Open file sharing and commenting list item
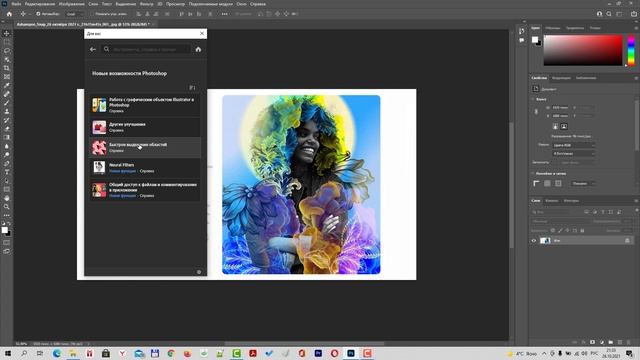Viewport: 640px width, 360px height. click(145, 190)
